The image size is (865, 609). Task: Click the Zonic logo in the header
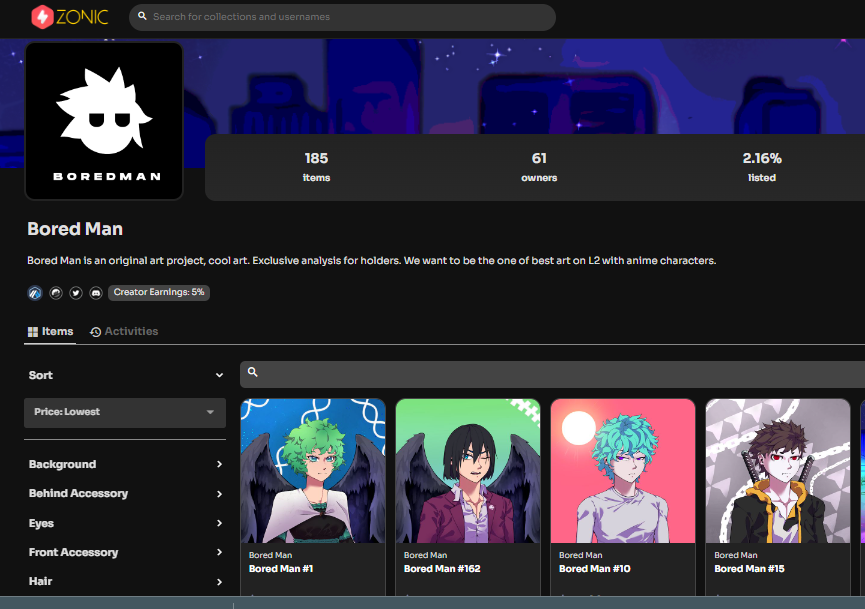click(70, 17)
